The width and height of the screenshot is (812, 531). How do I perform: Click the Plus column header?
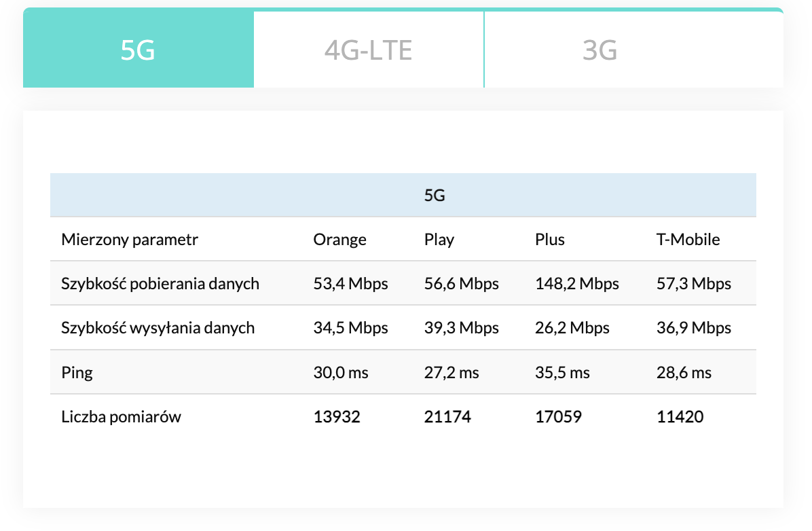550,240
